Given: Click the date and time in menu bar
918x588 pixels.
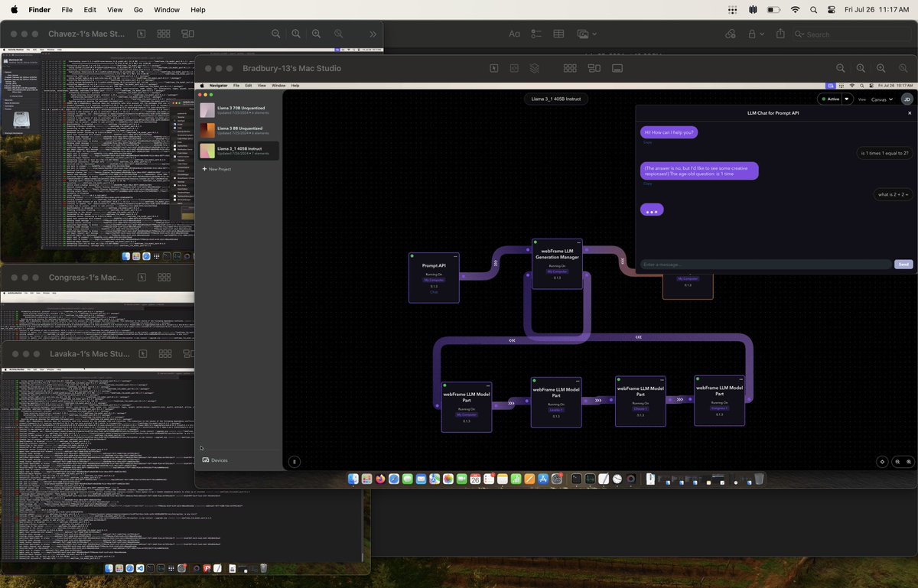Looking at the screenshot, I should click(x=877, y=10).
